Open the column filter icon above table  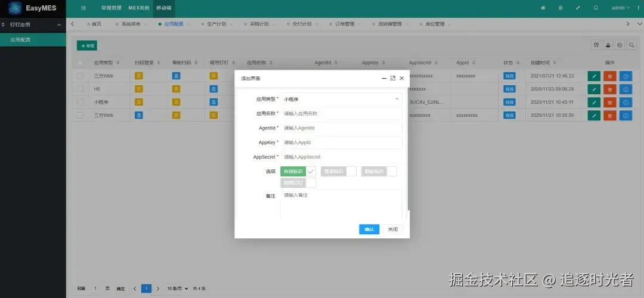point(596,45)
